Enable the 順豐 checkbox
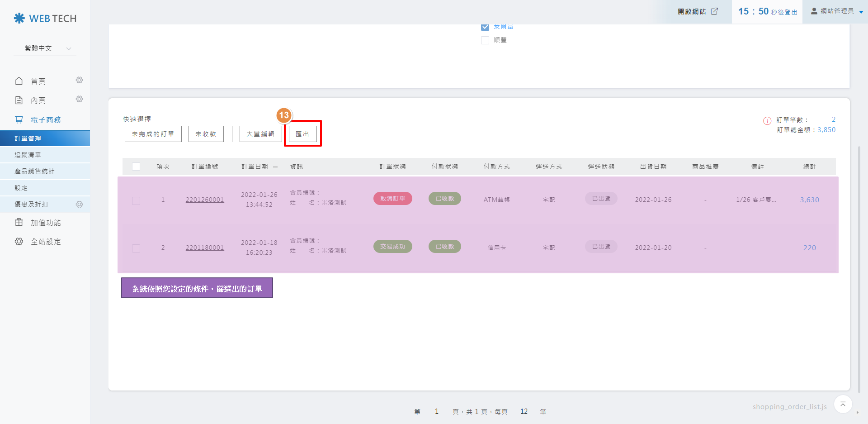This screenshot has width=868, height=424. click(485, 40)
